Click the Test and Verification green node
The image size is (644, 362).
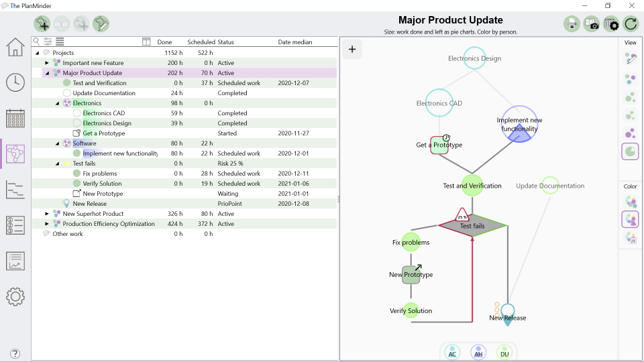point(472,186)
